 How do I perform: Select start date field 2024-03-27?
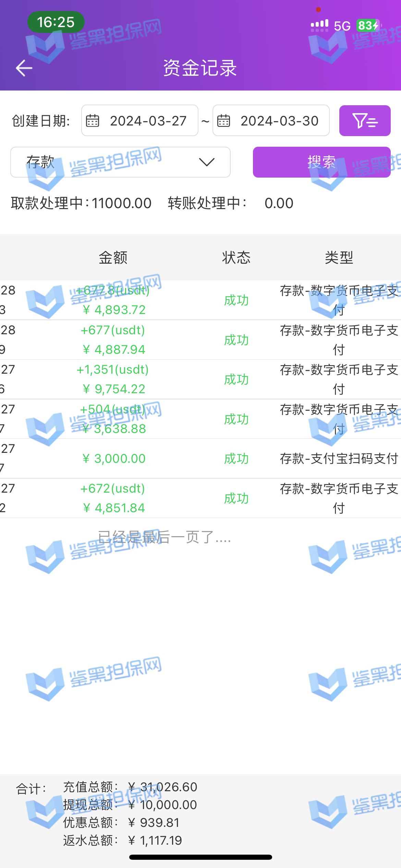(x=148, y=121)
